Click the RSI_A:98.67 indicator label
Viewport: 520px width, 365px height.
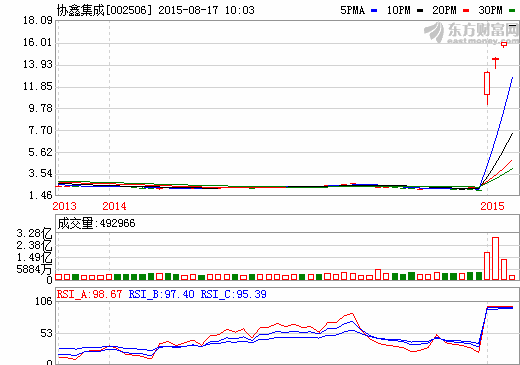[x=89, y=294]
